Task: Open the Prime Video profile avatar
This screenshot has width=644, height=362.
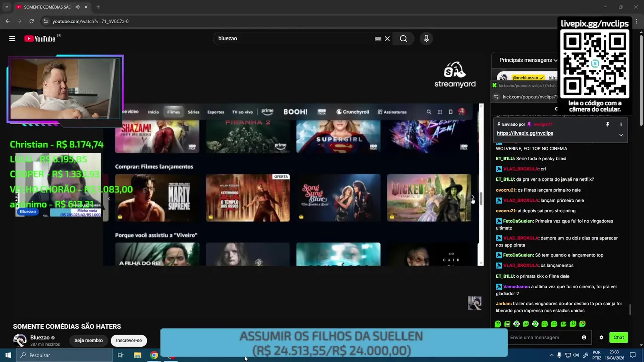Action: pyautogui.click(x=461, y=112)
